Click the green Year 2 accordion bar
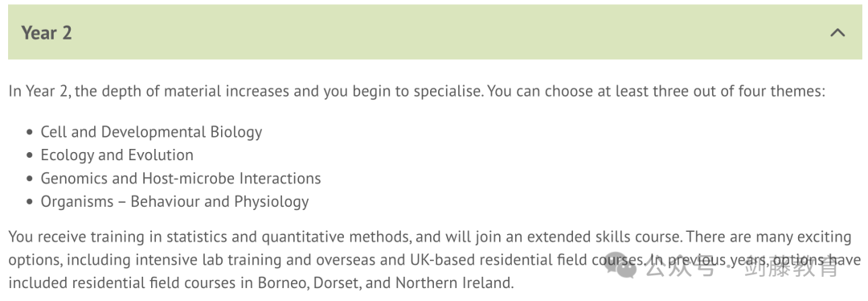 (435, 32)
